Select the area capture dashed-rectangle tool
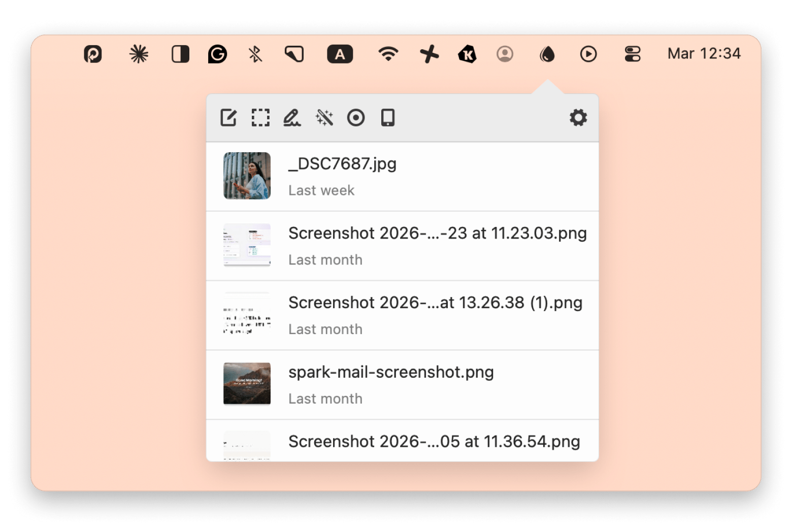 260,118
